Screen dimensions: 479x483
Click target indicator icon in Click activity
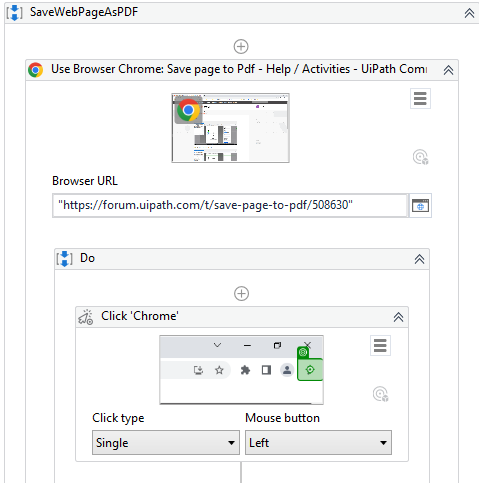tap(380, 394)
